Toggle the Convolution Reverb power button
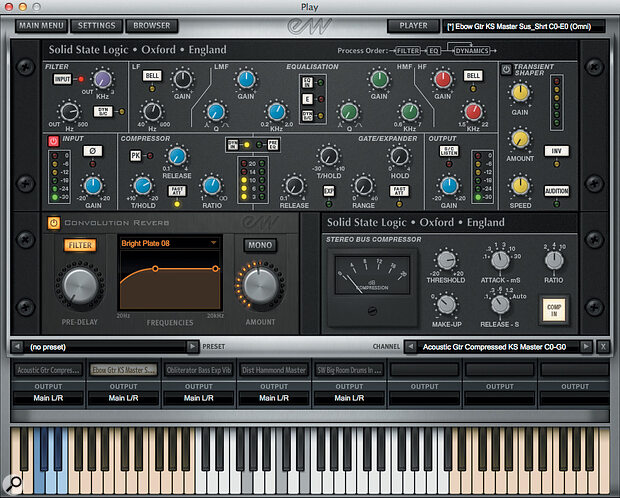 [x=53, y=223]
